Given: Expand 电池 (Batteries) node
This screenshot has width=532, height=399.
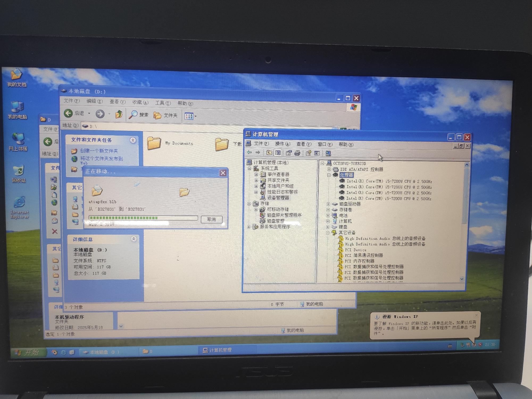Looking at the screenshot, I should coord(328,215).
